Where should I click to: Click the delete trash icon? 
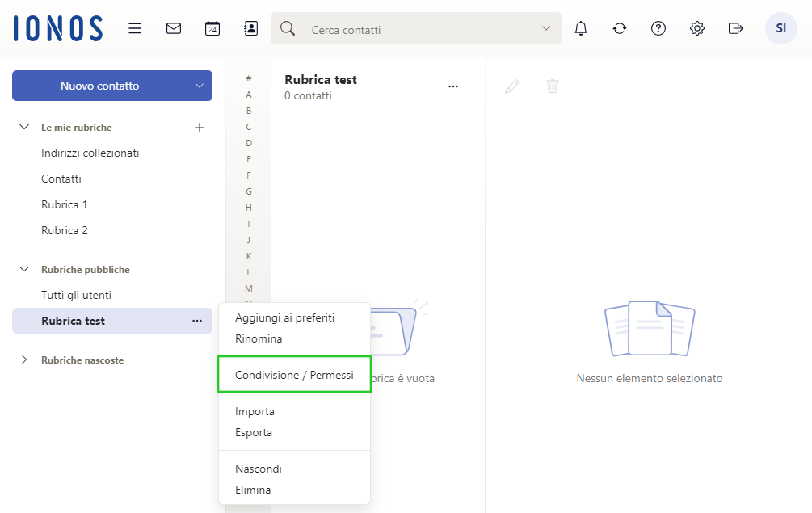(x=553, y=86)
